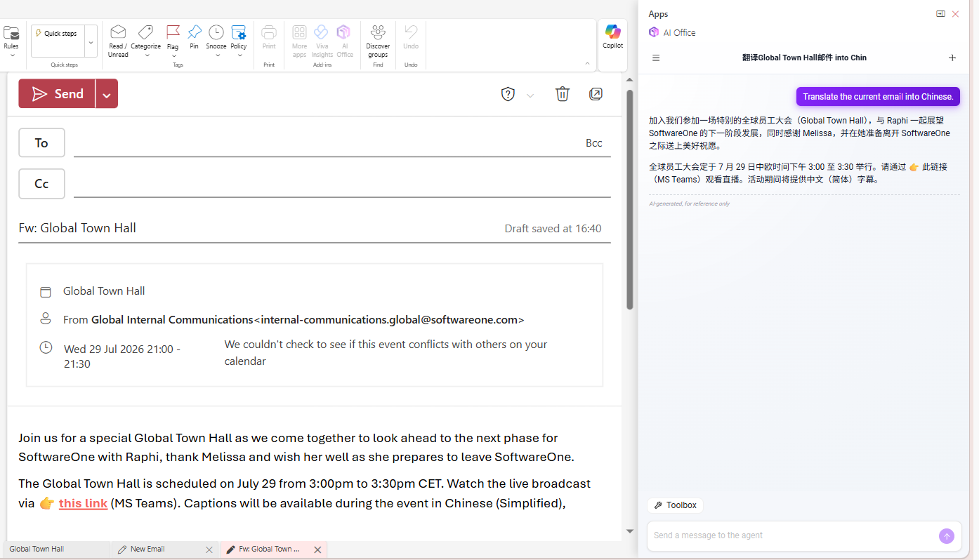Click 'Draft saved at 16:40' text
This screenshot has height=560, width=979.
click(553, 229)
